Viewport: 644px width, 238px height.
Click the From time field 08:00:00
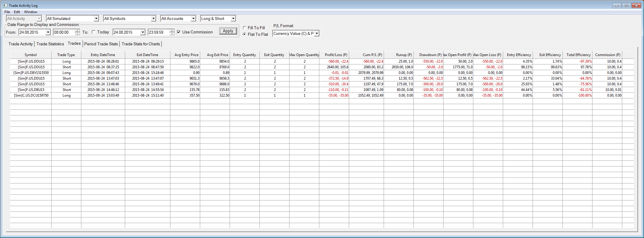point(64,32)
